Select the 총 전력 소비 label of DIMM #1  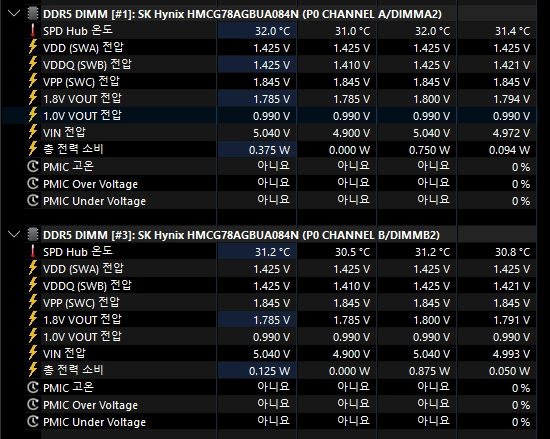pyautogui.click(x=73, y=149)
